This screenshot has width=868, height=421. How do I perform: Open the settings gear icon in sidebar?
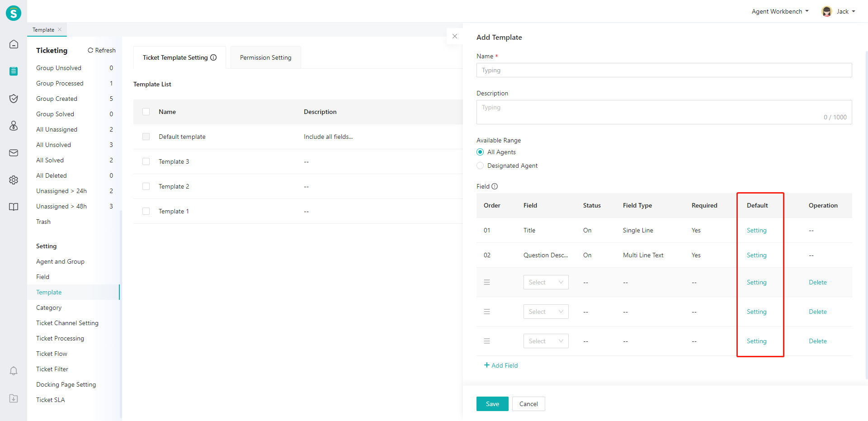click(x=14, y=180)
